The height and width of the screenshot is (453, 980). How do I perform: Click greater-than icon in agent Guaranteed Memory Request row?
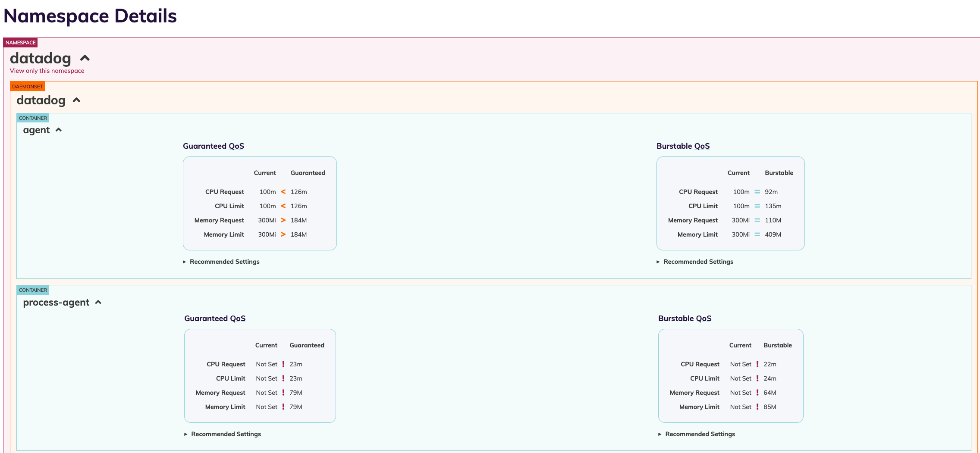283,220
